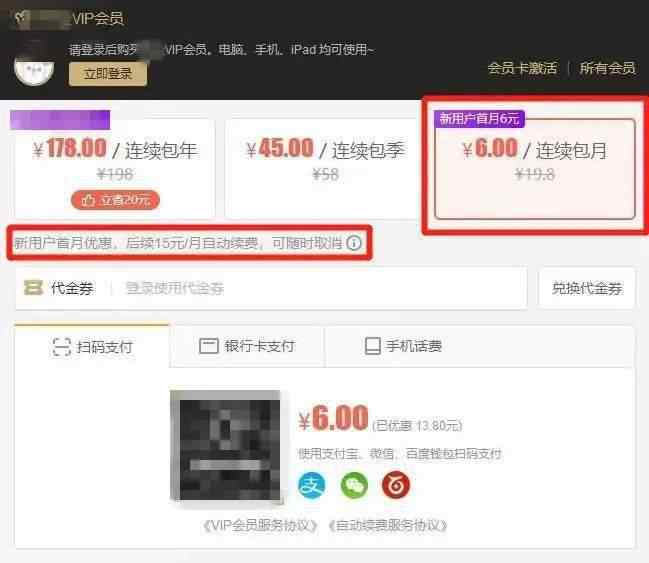Screen dimensions: 649x563
Task: Click the VIP crown logo
Action: point(22,18)
